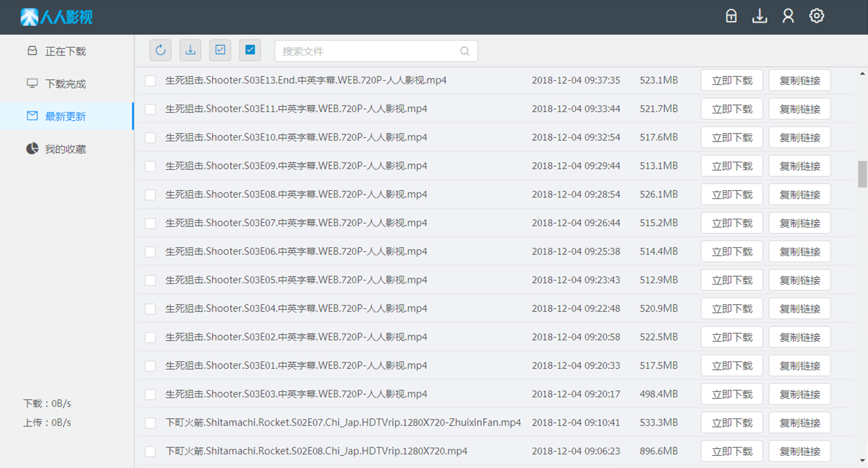Check the box for Shitamachi Rocket S02E07
This screenshot has width=868, height=468.
[151, 423]
